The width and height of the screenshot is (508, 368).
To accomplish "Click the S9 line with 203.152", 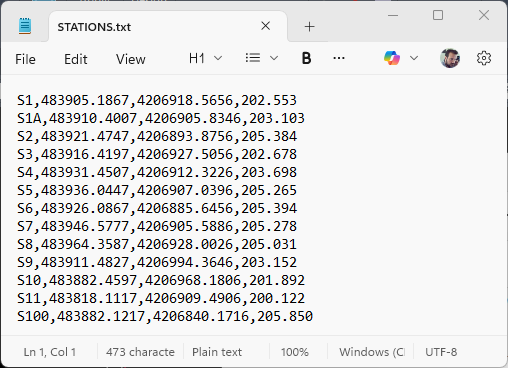I will (157, 262).
